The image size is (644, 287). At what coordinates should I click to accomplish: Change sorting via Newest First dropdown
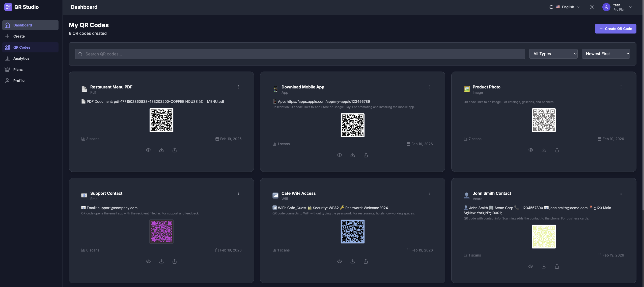606,53
